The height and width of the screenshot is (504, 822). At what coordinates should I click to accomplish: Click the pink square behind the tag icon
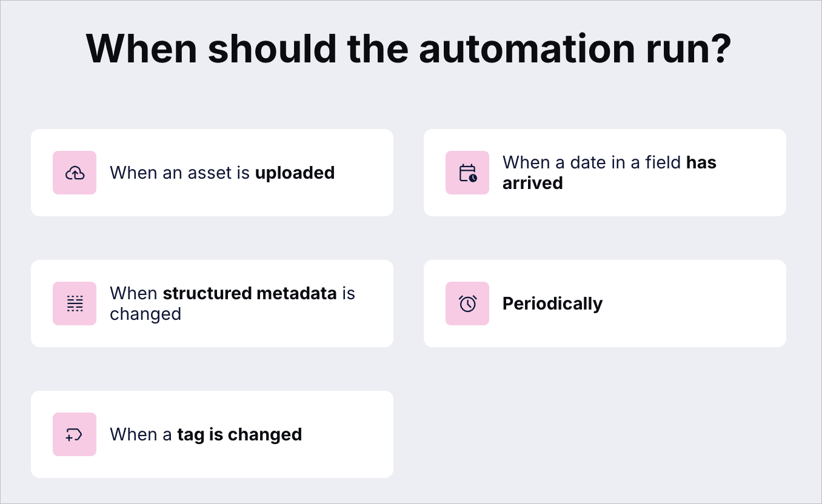coord(75,434)
